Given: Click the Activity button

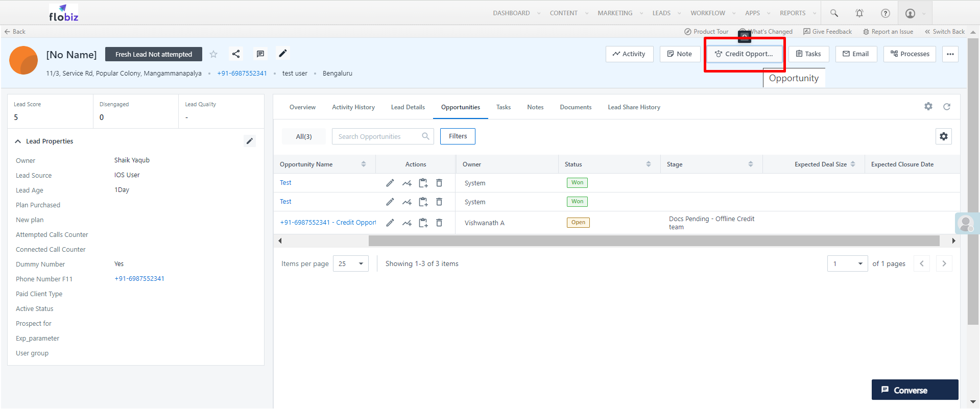Looking at the screenshot, I should 629,54.
